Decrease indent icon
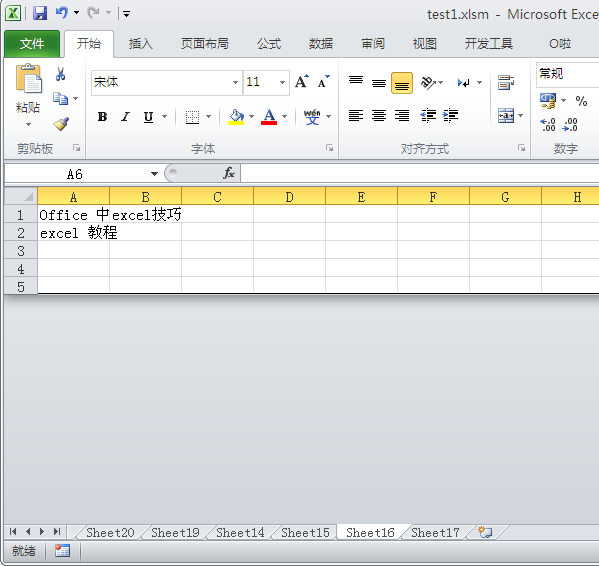This screenshot has height=566, width=599. [x=428, y=115]
